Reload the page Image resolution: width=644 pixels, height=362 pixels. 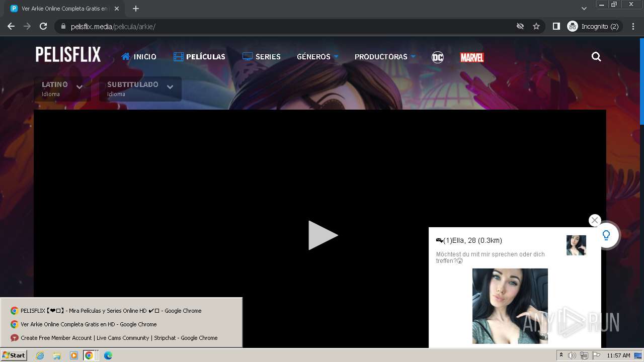pos(43,26)
